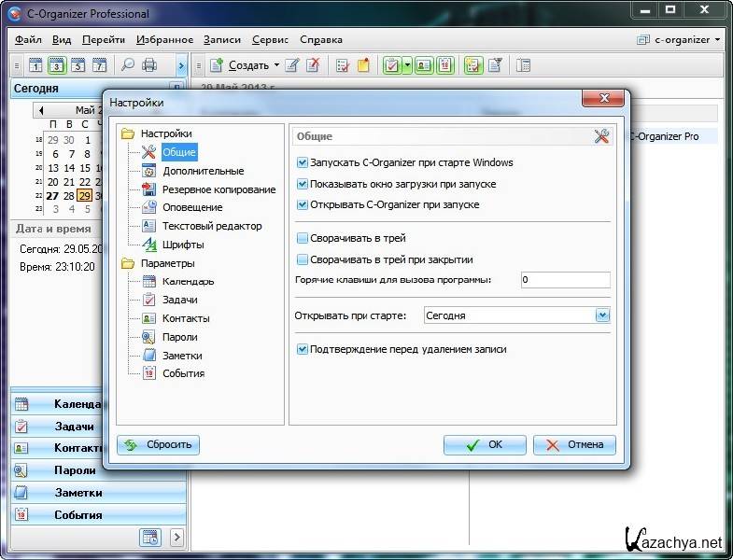This screenshot has width=733, height=560.
Task: Click the Оповещение settings item
Action: [x=192, y=207]
